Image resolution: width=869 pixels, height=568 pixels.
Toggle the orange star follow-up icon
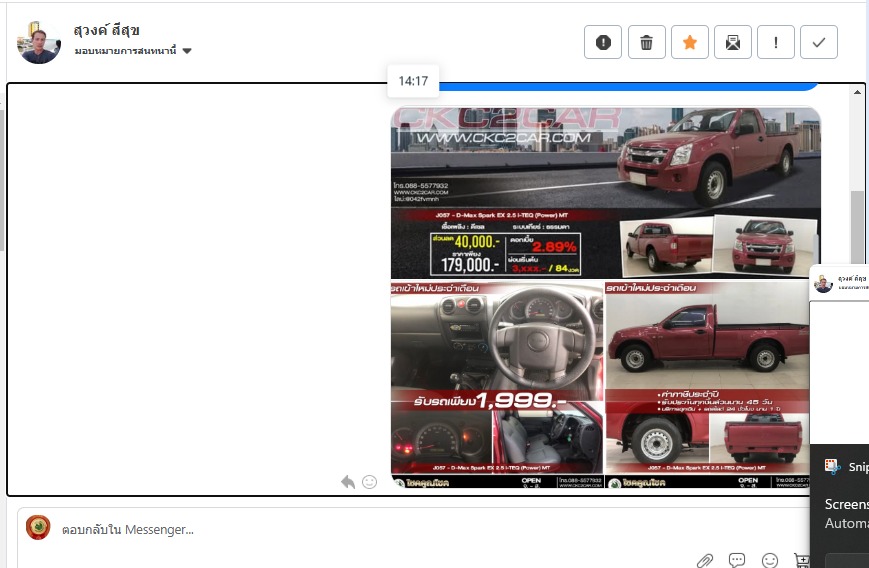coord(689,42)
